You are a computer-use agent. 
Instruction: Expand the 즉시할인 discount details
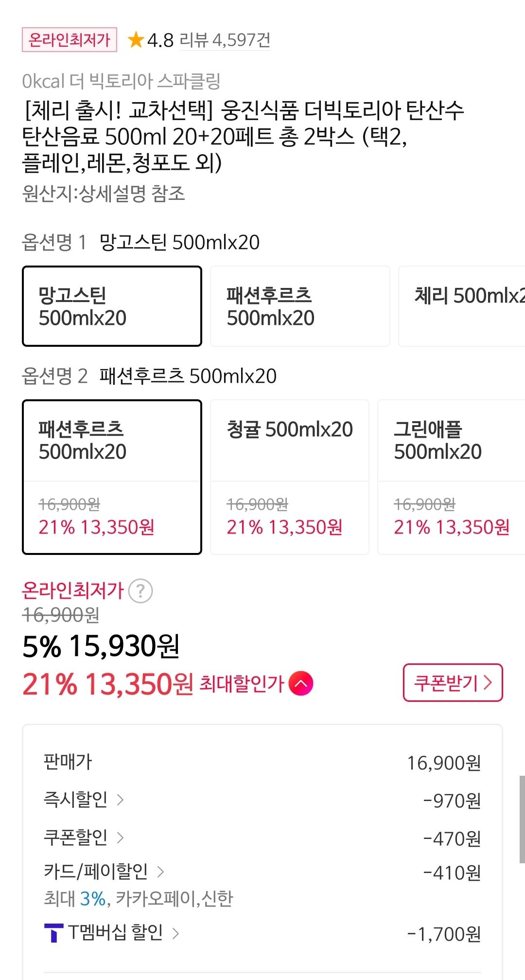pyautogui.click(x=120, y=800)
